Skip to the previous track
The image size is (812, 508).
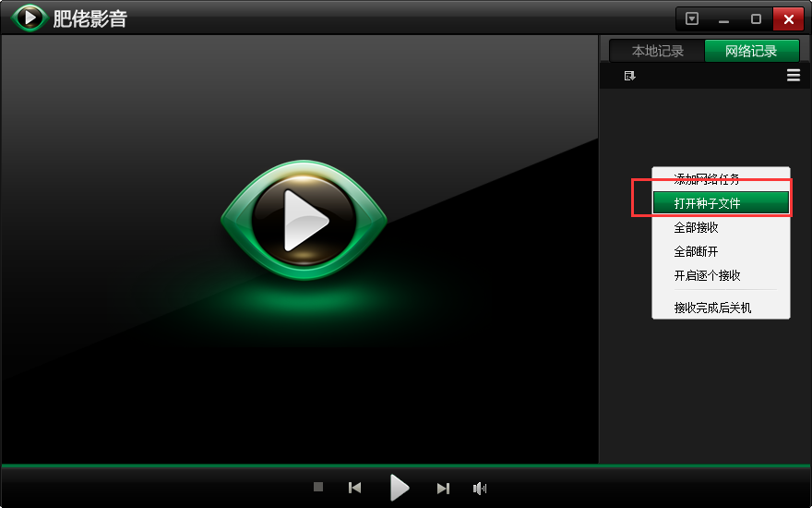click(x=354, y=488)
